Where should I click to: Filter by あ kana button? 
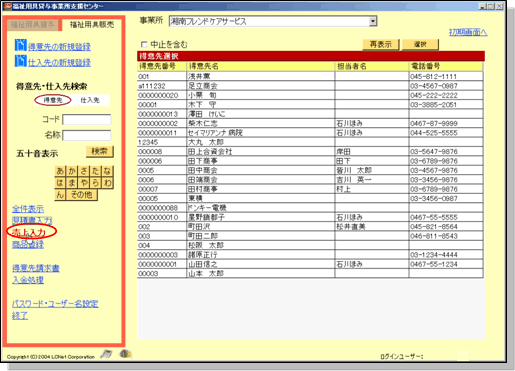[60, 171]
